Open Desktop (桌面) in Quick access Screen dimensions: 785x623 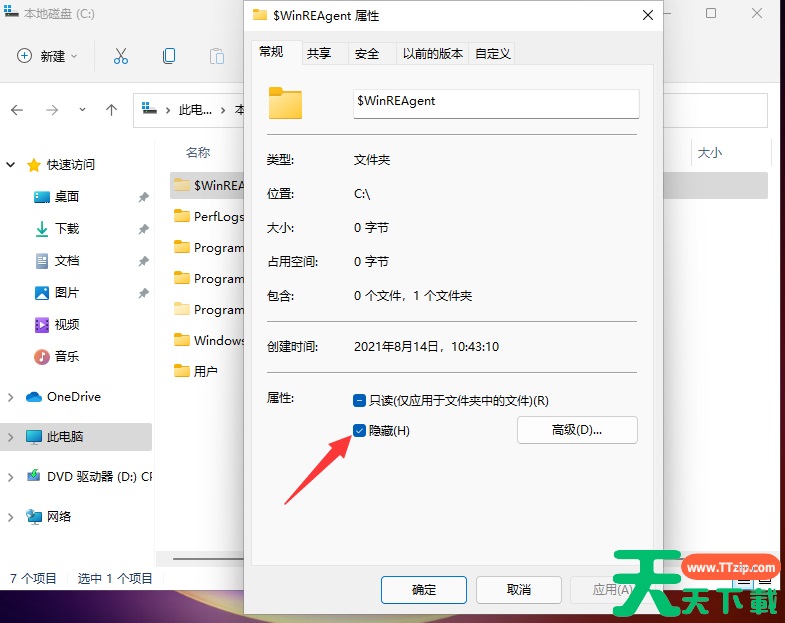click(x=67, y=196)
